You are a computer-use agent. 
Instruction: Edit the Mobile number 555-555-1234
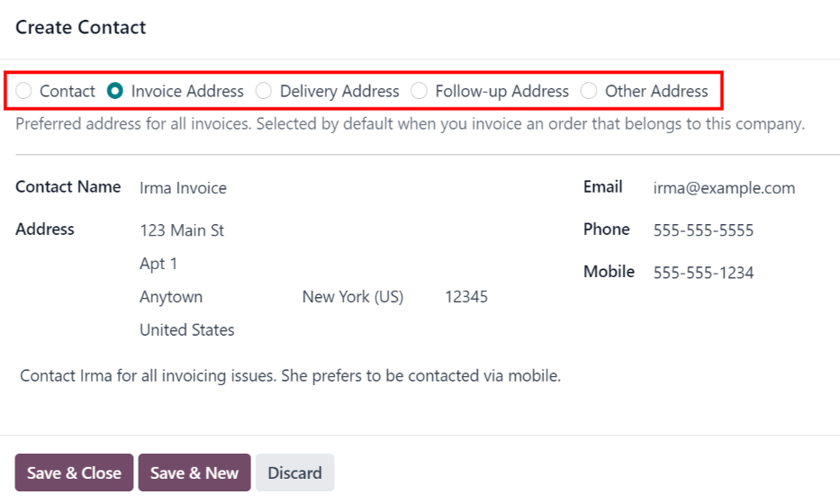(703, 273)
